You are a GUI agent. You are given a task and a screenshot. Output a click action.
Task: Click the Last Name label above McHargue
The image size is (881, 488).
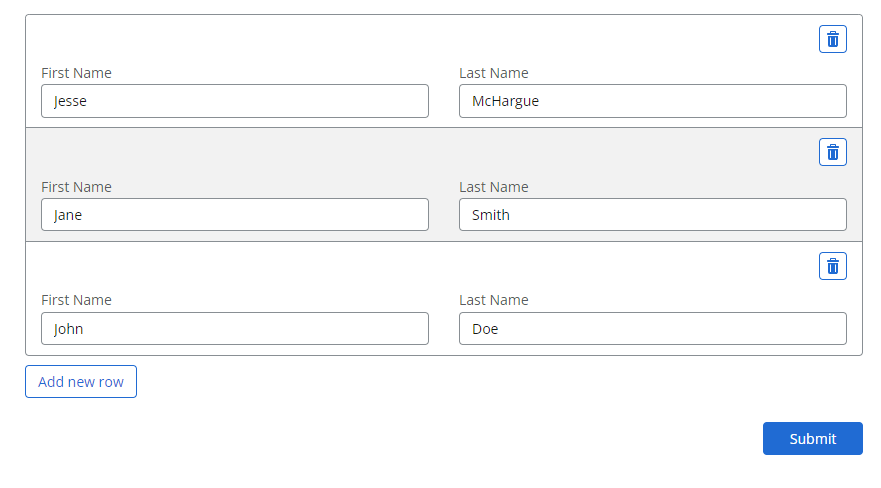(x=494, y=73)
